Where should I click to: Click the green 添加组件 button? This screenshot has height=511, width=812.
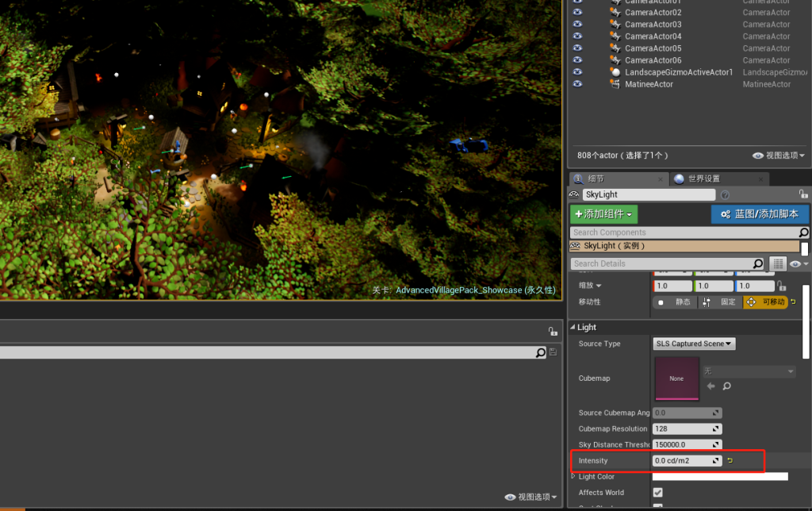coord(603,214)
